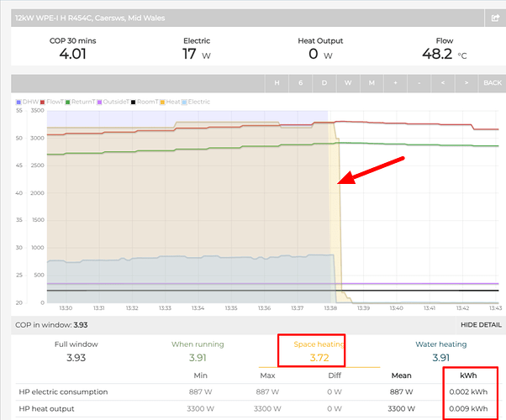This screenshot has width=506, height=420.
Task: Click the Mean 3300 W cell
Action: [x=402, y=409]
